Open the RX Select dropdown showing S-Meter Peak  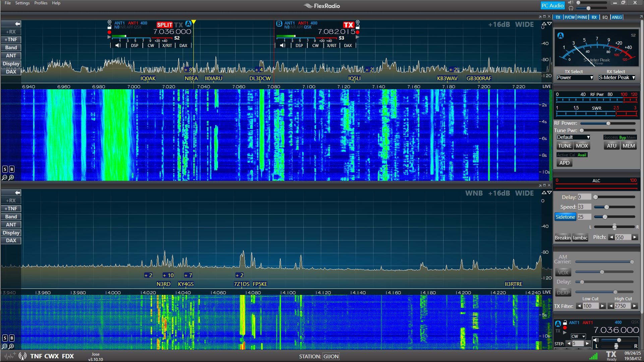point(617,77)
